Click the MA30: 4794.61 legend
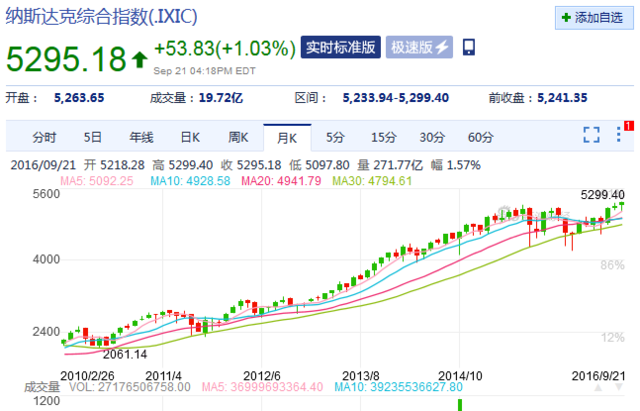The image size is (640, 411). (x=372, y=181)
